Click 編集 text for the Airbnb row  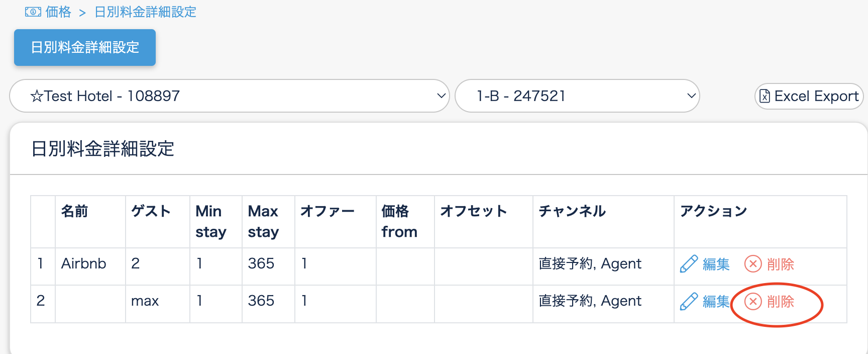tap(716, 264)
